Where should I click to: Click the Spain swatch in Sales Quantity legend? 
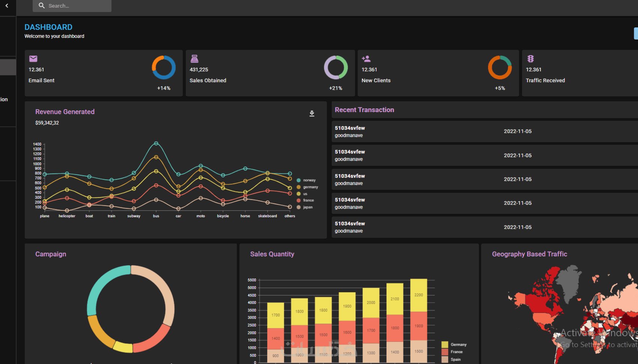(x=445, y=359)
